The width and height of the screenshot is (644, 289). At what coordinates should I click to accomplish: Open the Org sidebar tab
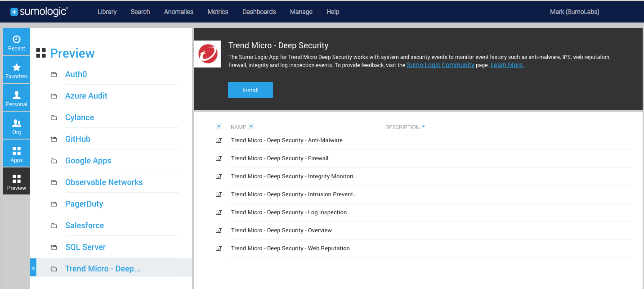17,126
